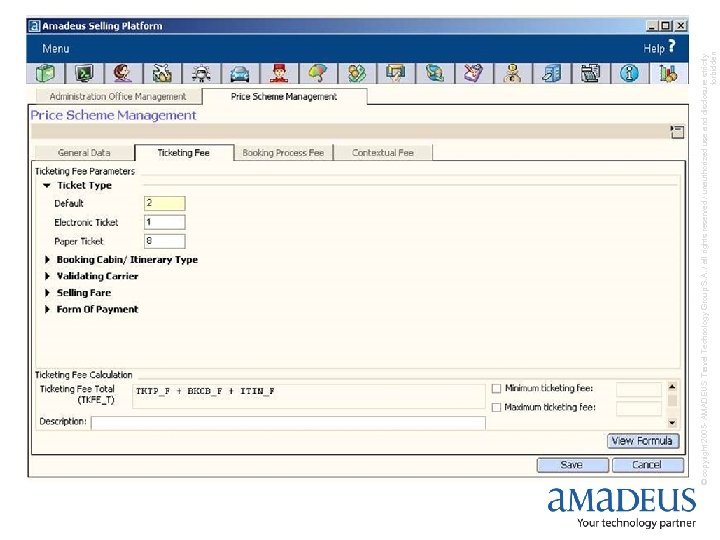Image resolution: width=720 pixels, height=540 pixels.
Task: Expand the Selling Fare section
Action: [47, 293]
